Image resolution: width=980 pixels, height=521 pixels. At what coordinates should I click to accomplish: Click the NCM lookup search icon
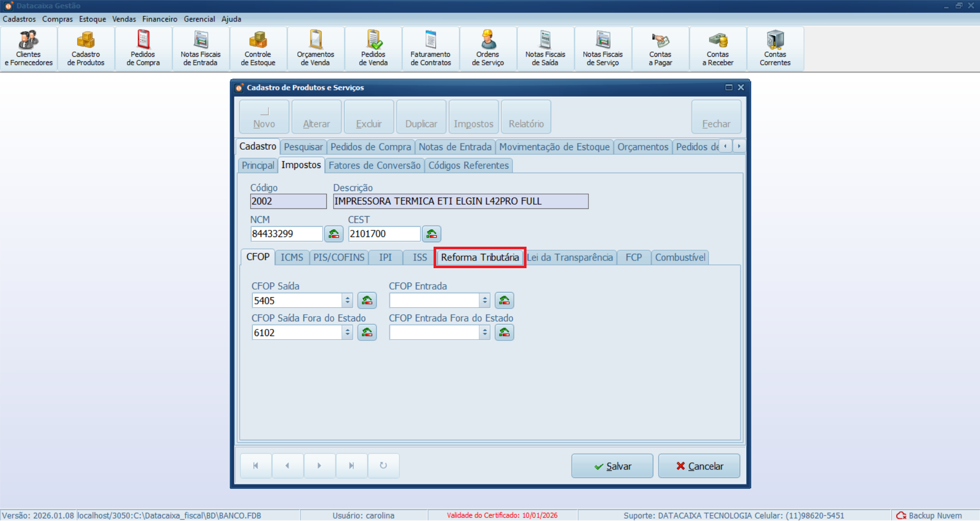333,234
